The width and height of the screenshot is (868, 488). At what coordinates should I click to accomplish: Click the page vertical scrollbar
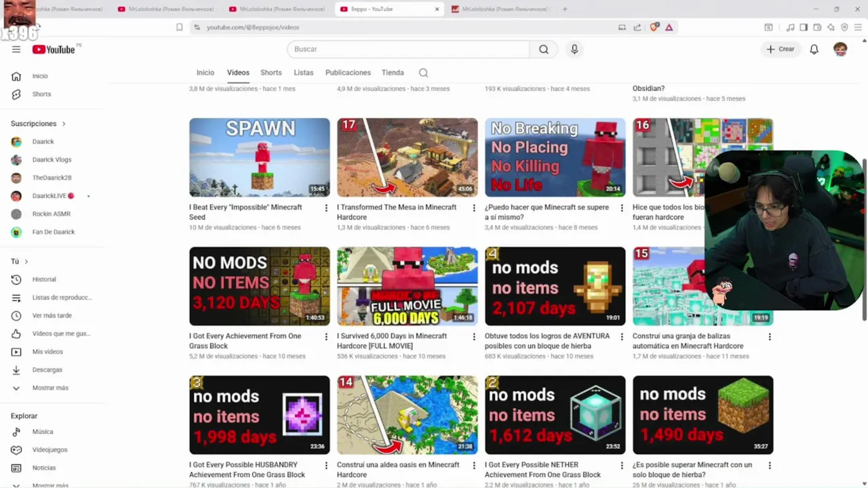click(865, 241)
